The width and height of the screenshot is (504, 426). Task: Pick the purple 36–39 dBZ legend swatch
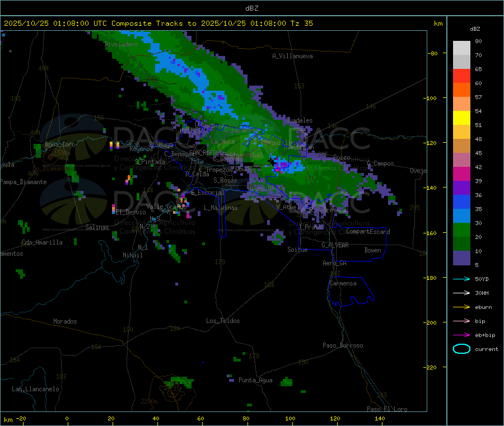461,188
